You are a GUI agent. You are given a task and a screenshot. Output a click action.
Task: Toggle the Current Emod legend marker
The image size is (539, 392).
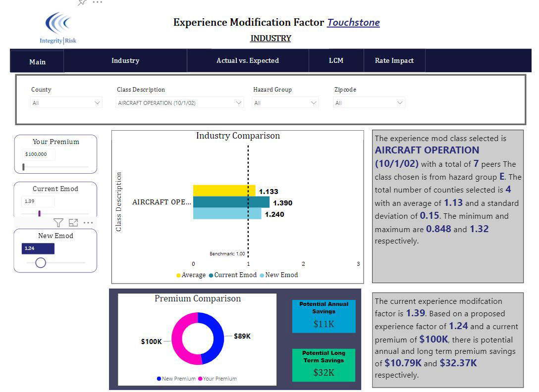211,276
